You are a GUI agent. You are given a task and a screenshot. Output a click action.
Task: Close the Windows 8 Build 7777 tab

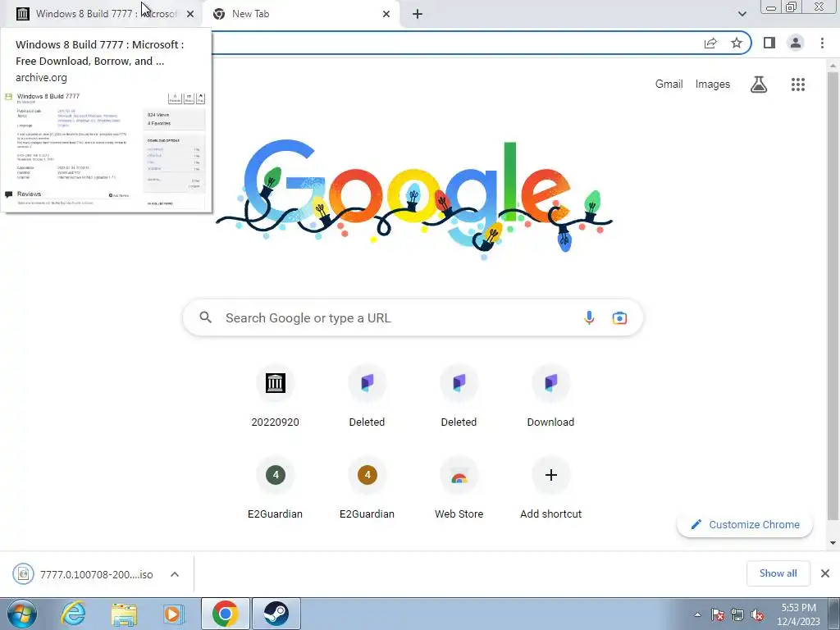190,14
